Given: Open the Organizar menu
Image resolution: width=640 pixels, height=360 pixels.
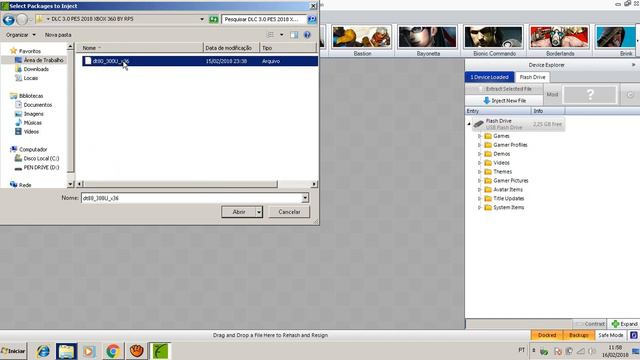Looking at the screenshot, I should pyautogui.click(x=20, y=35).
